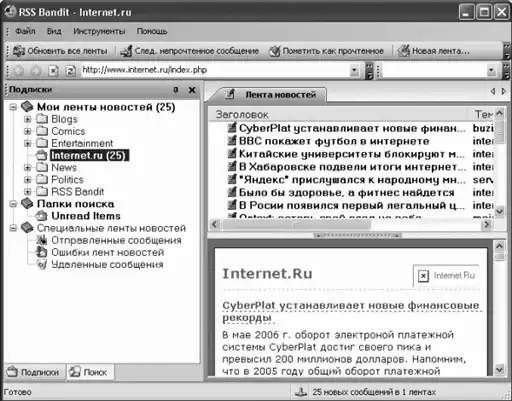Click the Специальные ленты новостей book icon
This screenshot has width=512, height=401.
point(27,228)
